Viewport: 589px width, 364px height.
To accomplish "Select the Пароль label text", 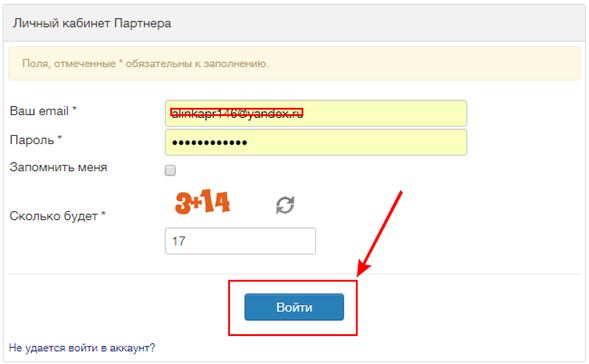I will pos(32,140).
